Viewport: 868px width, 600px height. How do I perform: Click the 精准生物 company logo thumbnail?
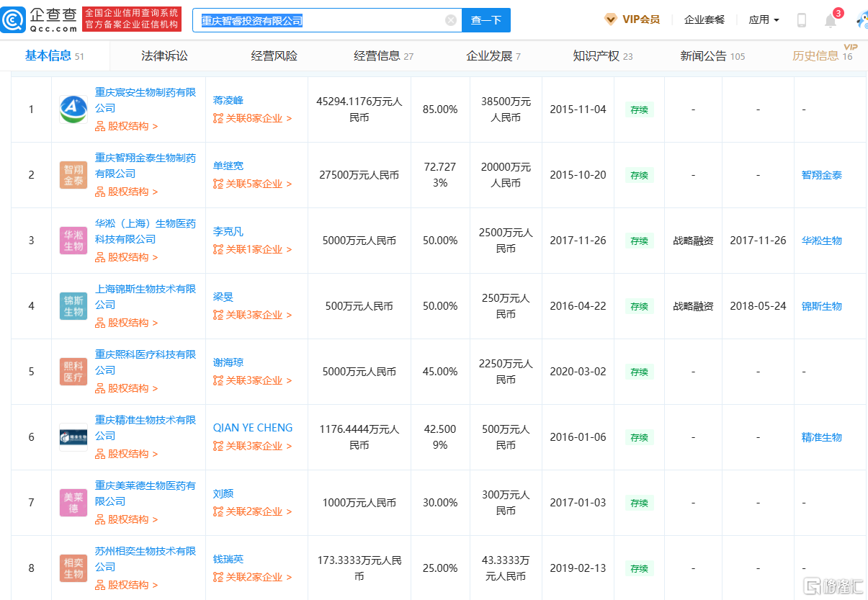(x=73, y=437)
